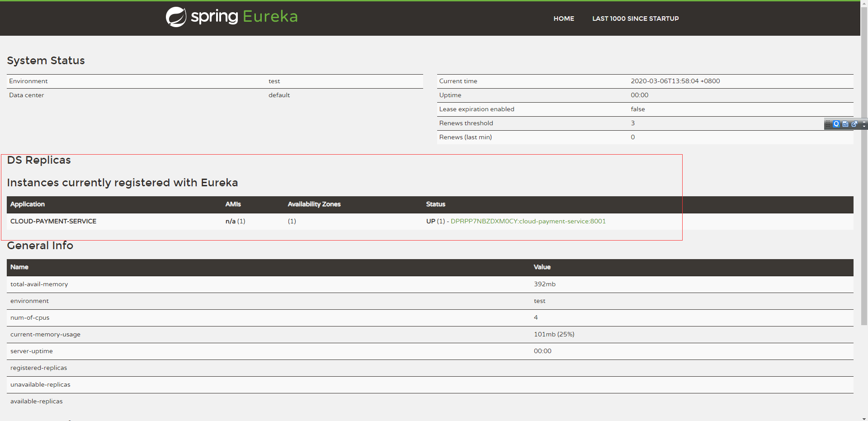Image resolution: width=868 pixels, height=421 pixels.
Task: Click the Status column header
Action: [435, 204]
